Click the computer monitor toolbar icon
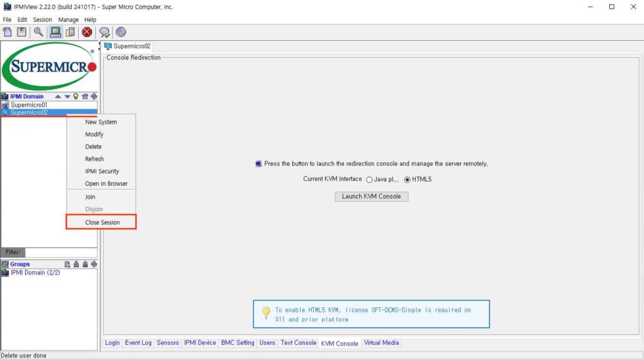Image resolution: width=644 pixels, height=360 pixels. 55,32
